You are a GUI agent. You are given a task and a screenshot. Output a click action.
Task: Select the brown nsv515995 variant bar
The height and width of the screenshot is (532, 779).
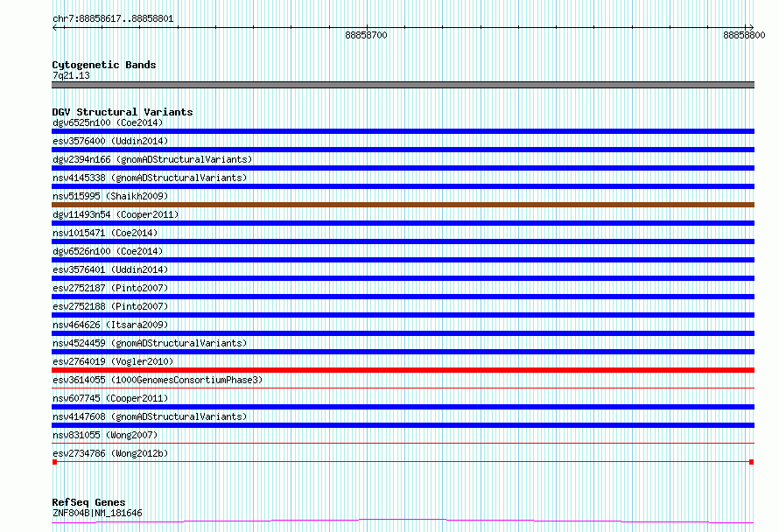tap(403, 205)
